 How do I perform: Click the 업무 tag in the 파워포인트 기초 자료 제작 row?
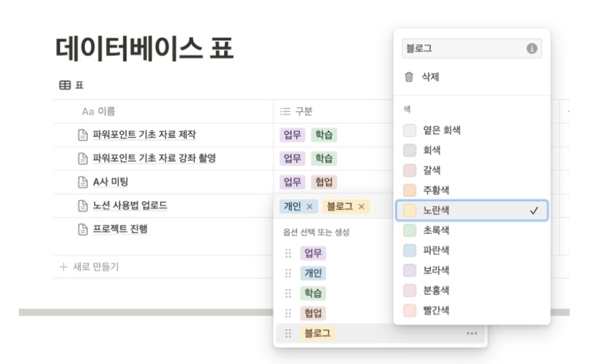292,135
